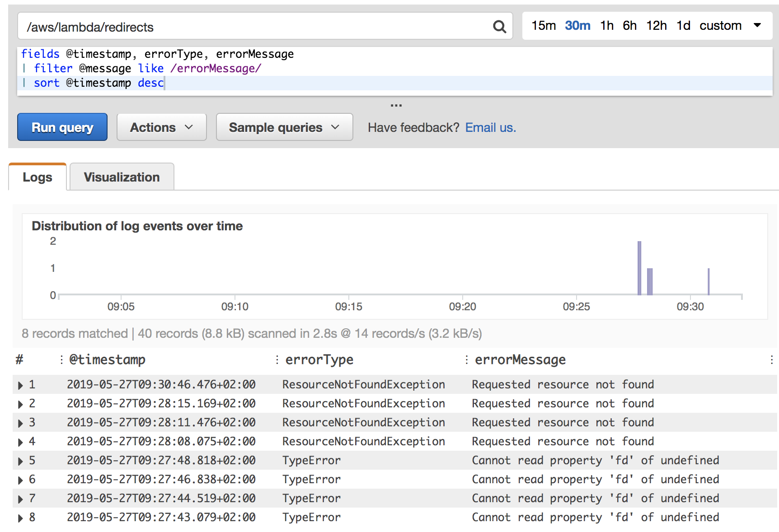Viewport: 779px width, 532px height.
Task: Click the column handle at table's right edge
Action: (772, 359)
